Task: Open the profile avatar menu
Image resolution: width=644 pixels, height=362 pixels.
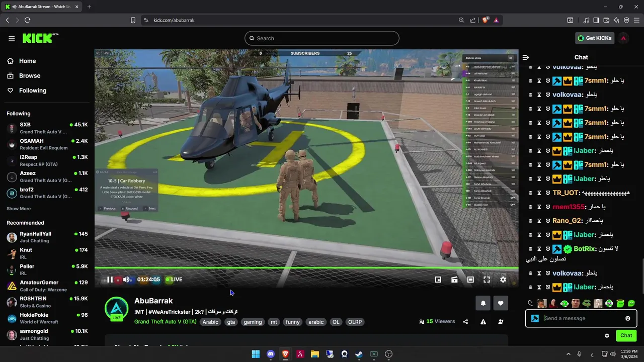Action: pyautogui.click(x=623, y=38)
